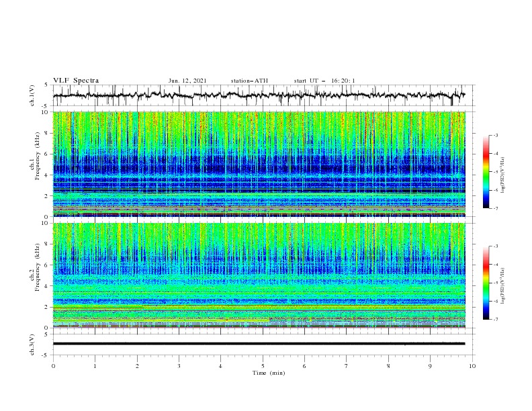Click the upper 'log(PSD)(V²/Hz)' colorbar label
The image size is (532, 411).
tap(502, 175)
